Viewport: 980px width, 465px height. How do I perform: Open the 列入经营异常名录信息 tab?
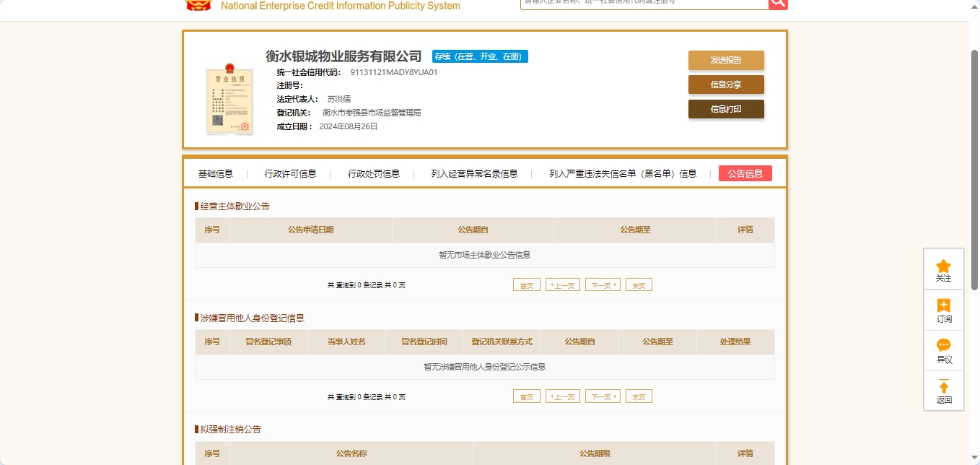click(x=474, y=174)
